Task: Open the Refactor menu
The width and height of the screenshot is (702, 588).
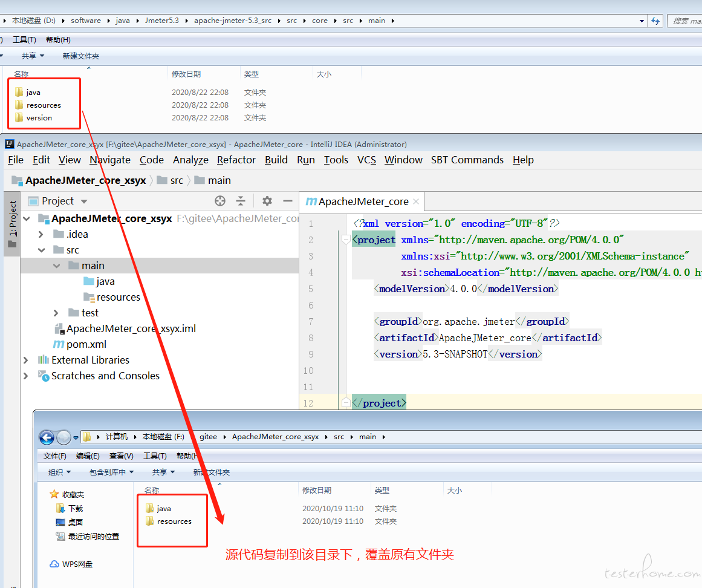Action: pyautogui.click(x=236, y=160)
